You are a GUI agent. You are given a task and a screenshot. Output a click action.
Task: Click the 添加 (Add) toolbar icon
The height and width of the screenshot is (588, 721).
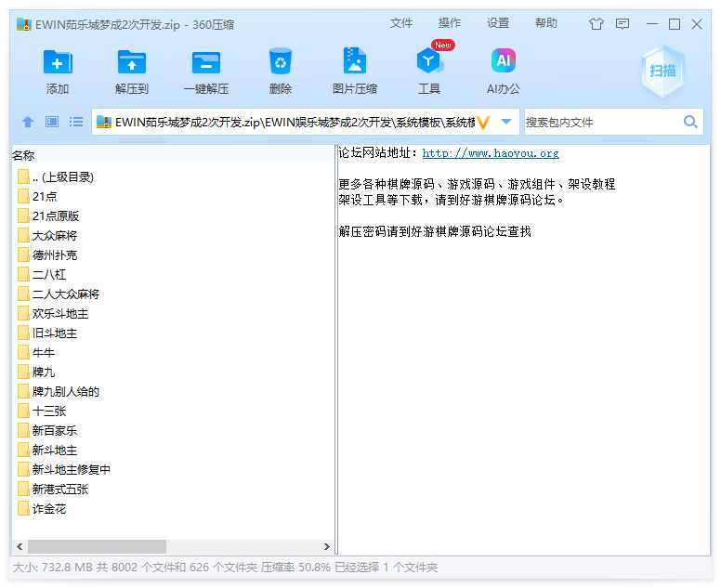pos(58,62)
